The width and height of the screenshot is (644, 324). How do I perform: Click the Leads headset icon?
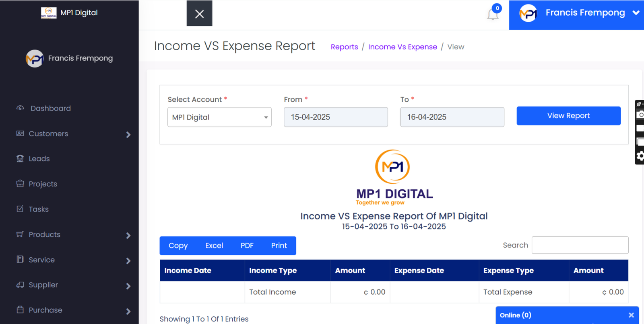point(20,158)
